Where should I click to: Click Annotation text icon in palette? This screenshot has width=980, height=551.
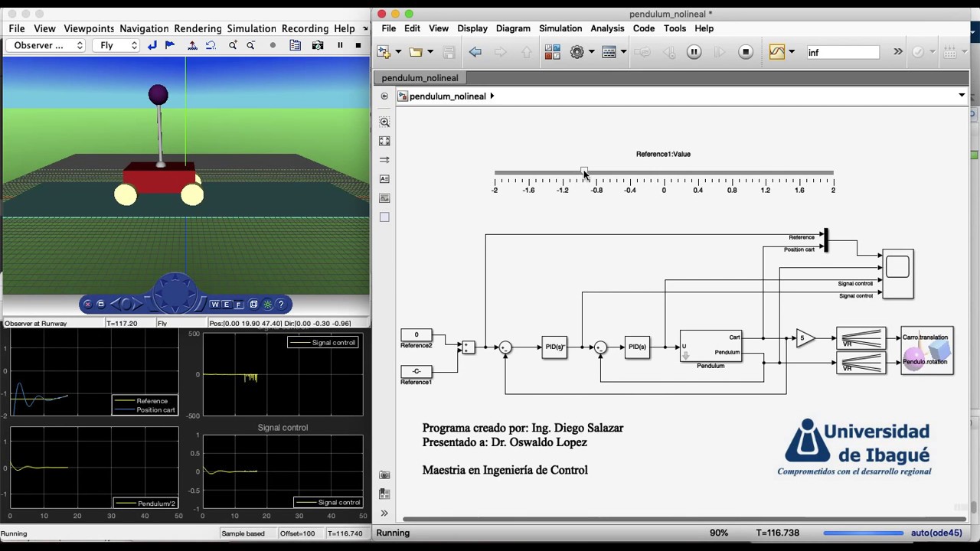(x=384, y=179)
